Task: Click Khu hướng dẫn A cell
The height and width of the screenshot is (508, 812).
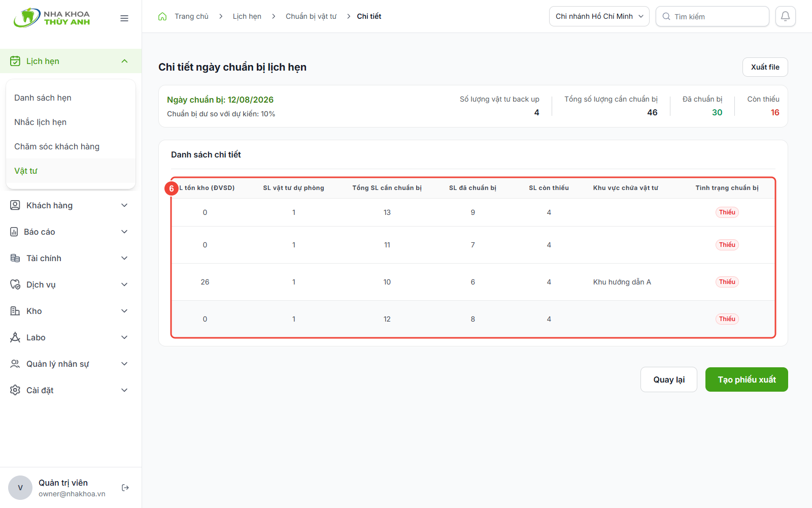Action: (622, 282)
